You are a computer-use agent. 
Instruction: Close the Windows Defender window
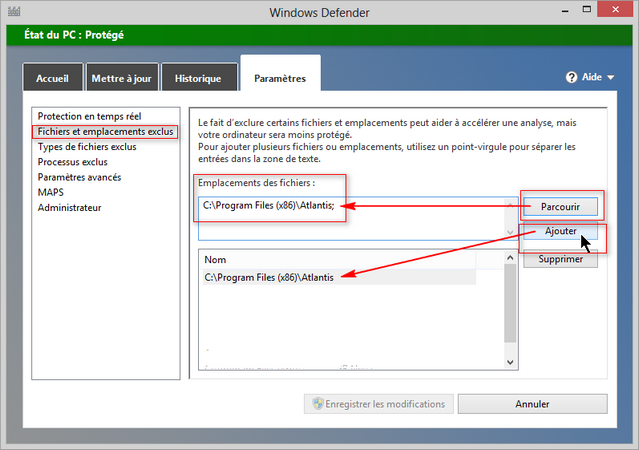pos(615,9)
